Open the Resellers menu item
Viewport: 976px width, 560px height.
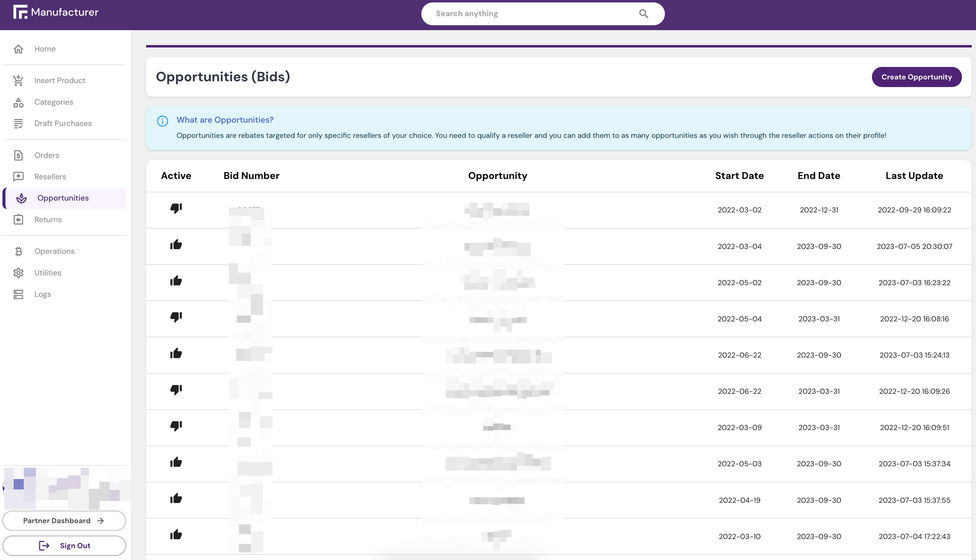tap(50, 177)
